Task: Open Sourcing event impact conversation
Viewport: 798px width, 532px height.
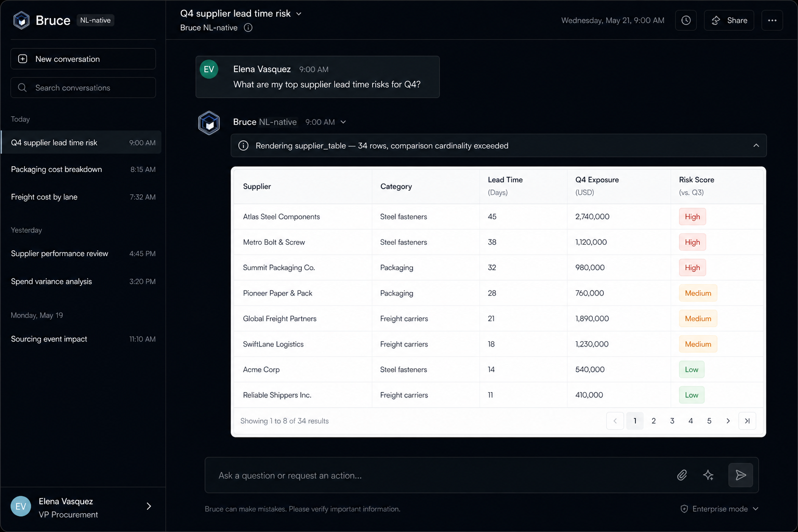Action: [83, 339]
